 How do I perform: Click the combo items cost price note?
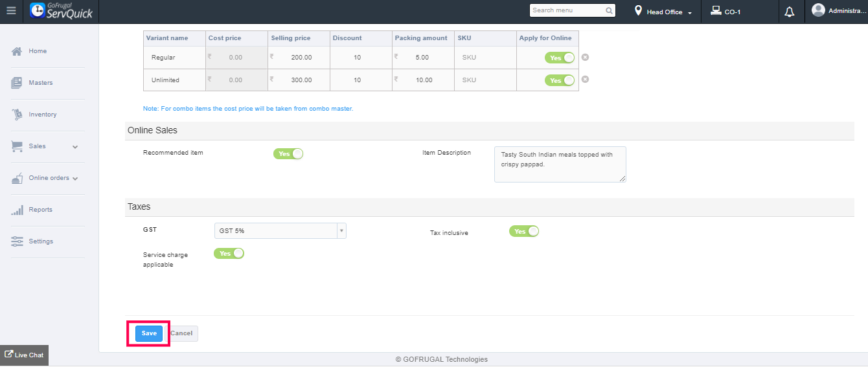[248, 109]
